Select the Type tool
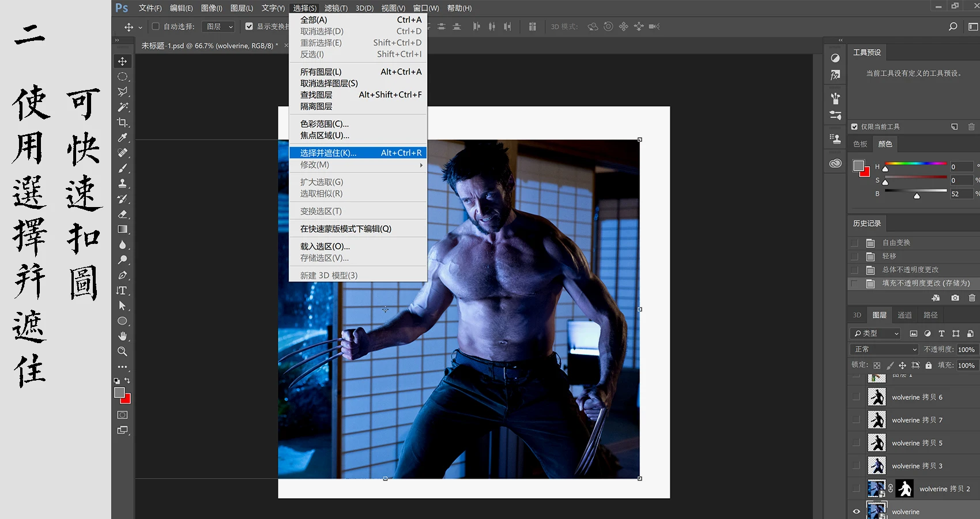The image size is (980, 519). tap(122, 291)
